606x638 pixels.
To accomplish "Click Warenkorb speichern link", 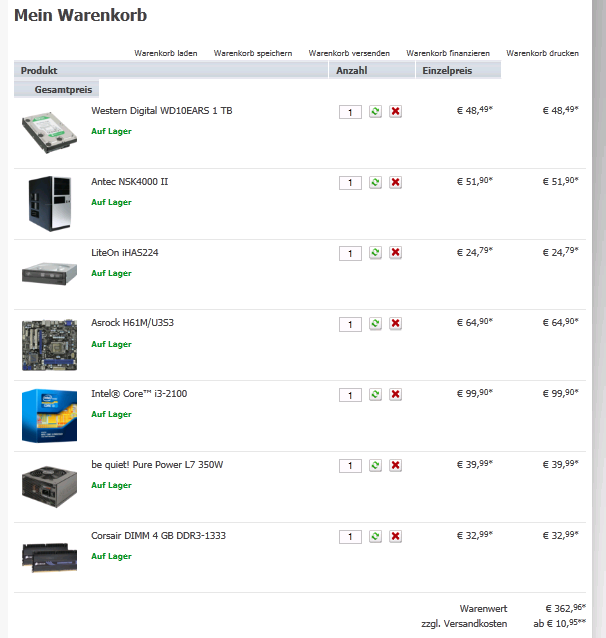I will (x=253, y=53).
